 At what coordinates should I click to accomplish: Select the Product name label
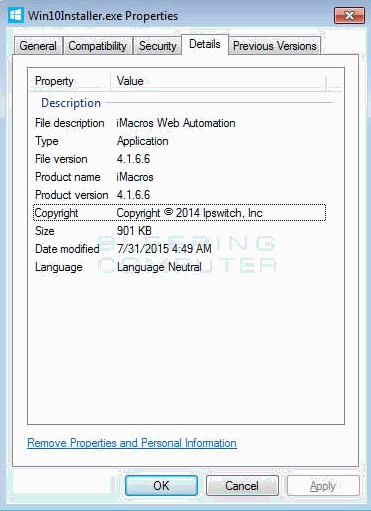68,177
